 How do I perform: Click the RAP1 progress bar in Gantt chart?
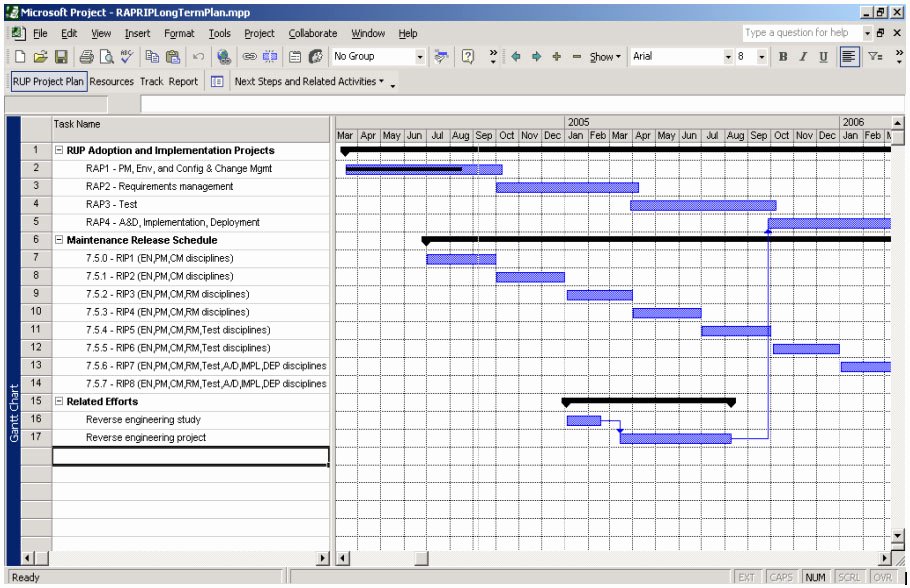404,169
